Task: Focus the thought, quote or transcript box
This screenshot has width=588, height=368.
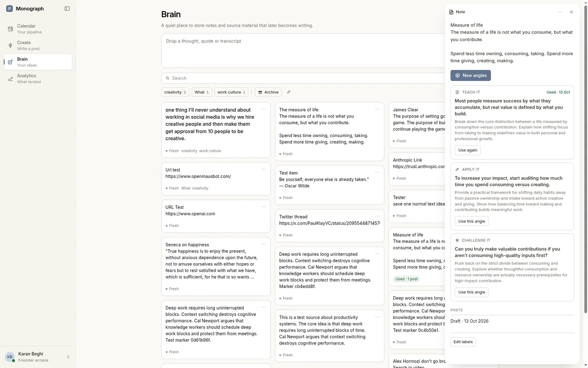Action: (303, 51)
